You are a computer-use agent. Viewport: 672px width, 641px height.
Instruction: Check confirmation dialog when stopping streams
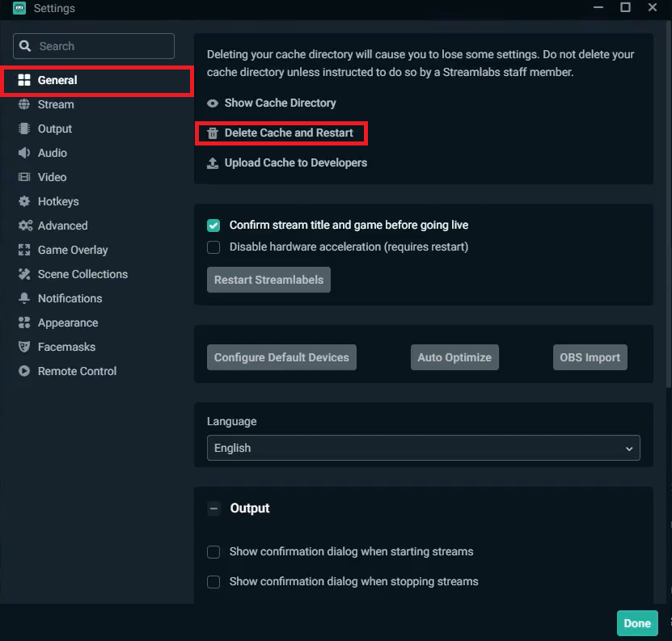[213, 582]
